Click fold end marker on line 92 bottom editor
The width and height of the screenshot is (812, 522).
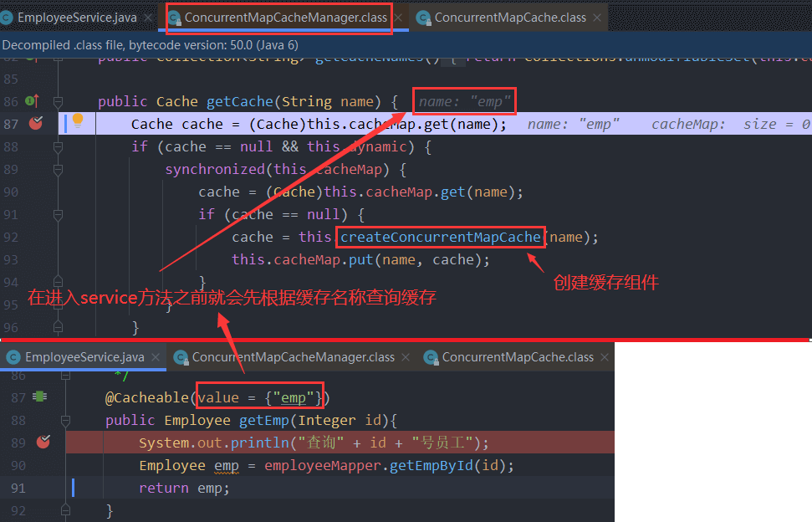point(65,510)
